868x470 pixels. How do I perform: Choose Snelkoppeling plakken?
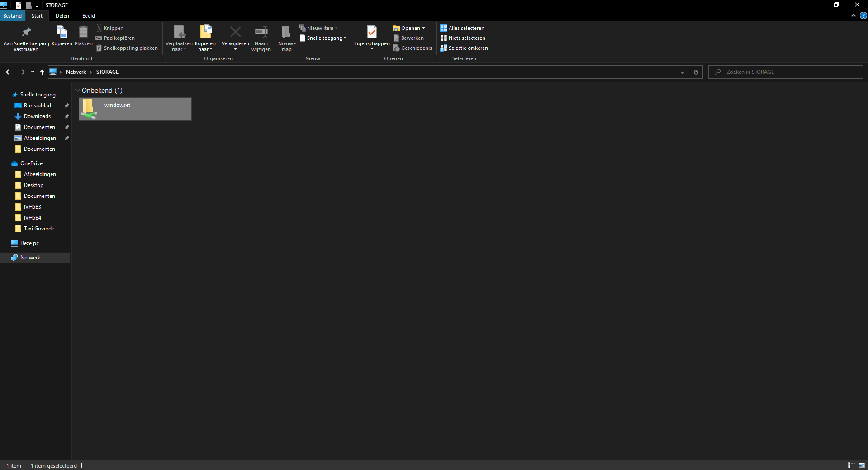pyautogui.click(x=127, y=48)
